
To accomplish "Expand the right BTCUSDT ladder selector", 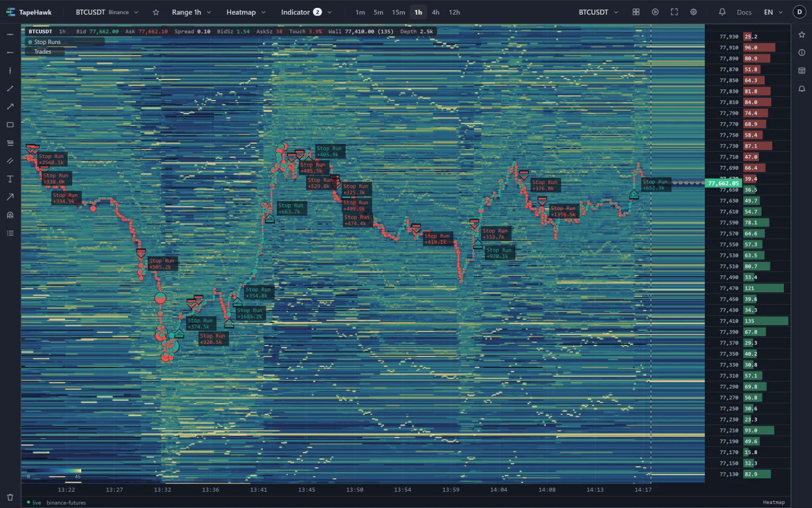I will 599,12.
